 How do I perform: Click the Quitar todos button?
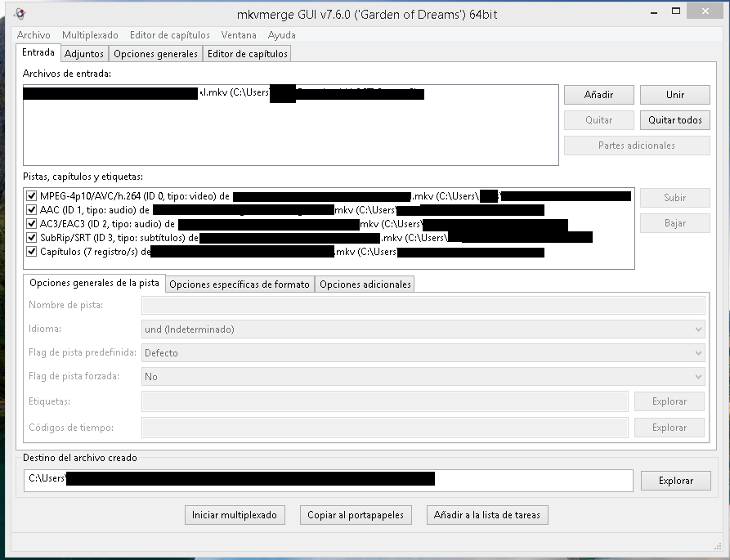[674, 120]
